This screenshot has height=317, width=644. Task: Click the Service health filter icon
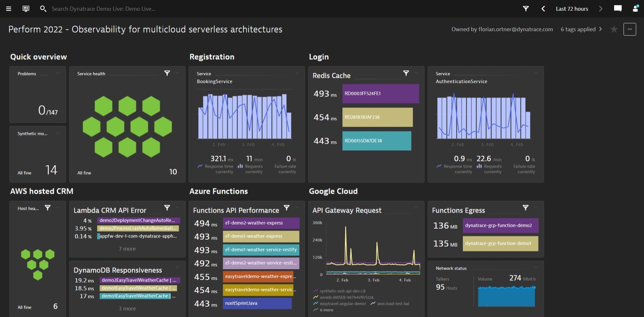(x=167, y=73)
